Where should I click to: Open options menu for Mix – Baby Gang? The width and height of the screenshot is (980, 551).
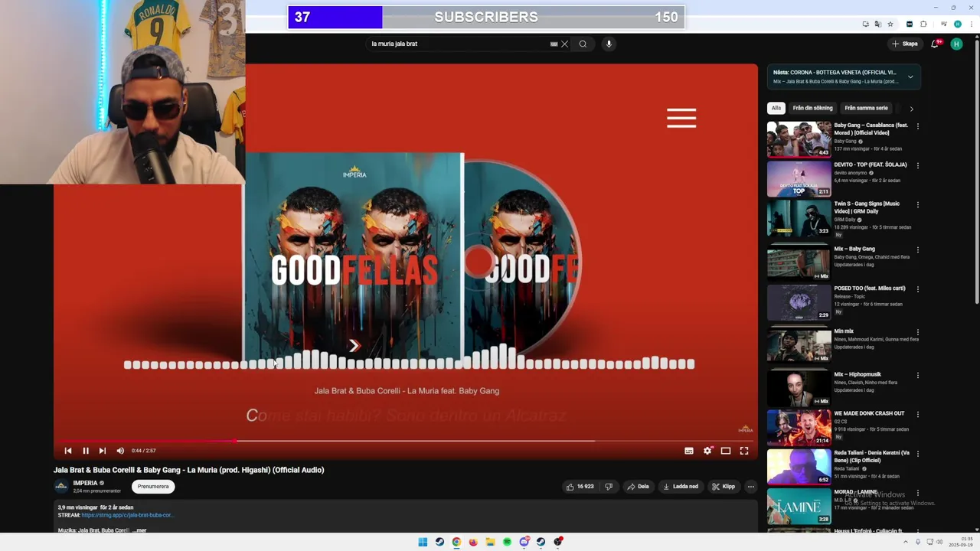tap(917, 249)
